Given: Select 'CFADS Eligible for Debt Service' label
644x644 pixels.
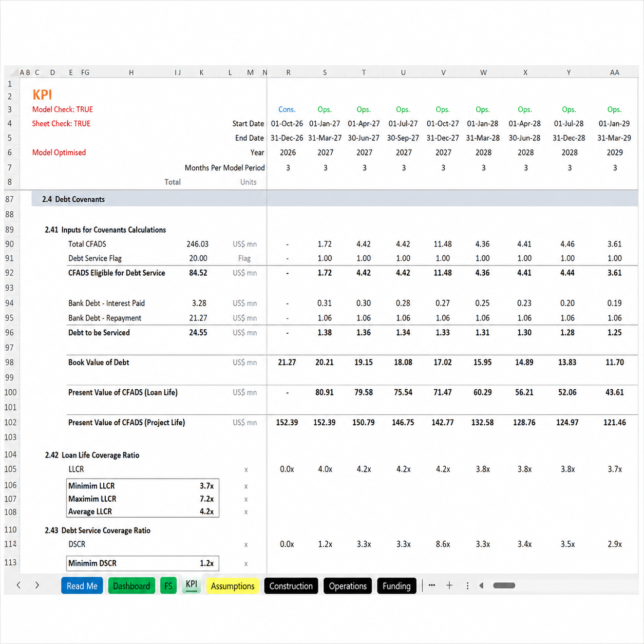Looking at the screenshot, I should point(117,273).
